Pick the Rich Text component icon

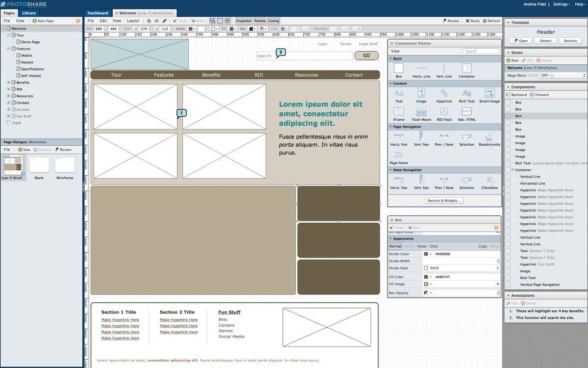coord(466,94)
